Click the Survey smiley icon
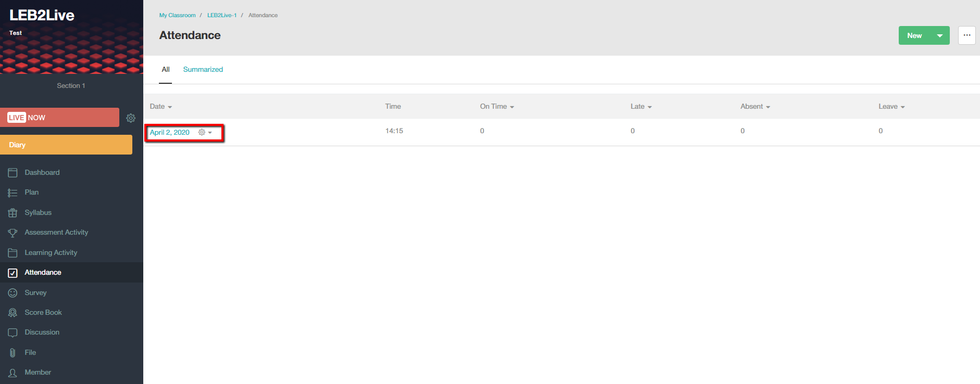980x384 pixels. tap(13, 293)
